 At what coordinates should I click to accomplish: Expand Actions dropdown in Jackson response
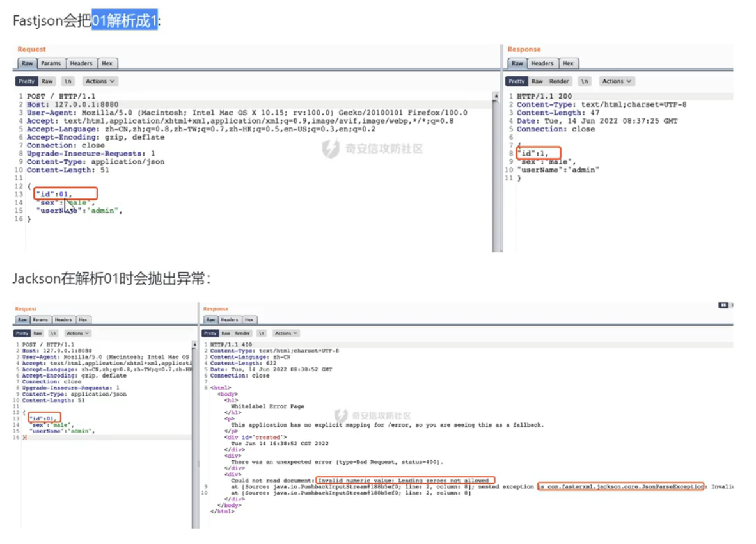pos(286,333)
